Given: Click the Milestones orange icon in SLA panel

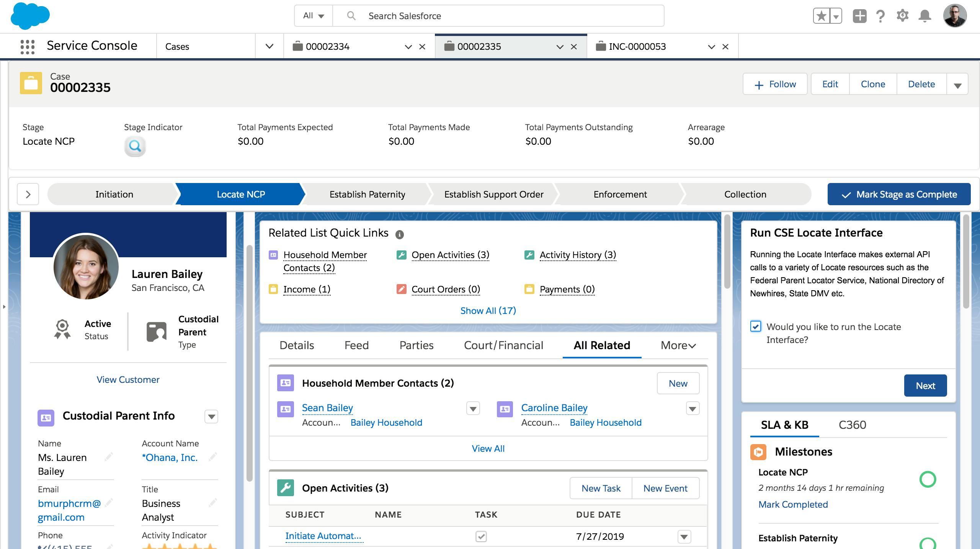Looking at the screenshot, I should pos(759,451).
